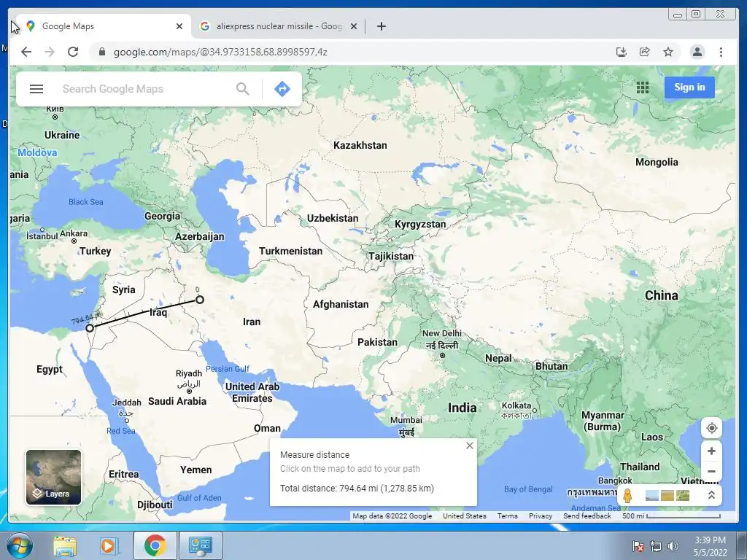Click the search magnifier icon
The height and width of the screenshot is (560, 747).
click(x=242, y=88)
